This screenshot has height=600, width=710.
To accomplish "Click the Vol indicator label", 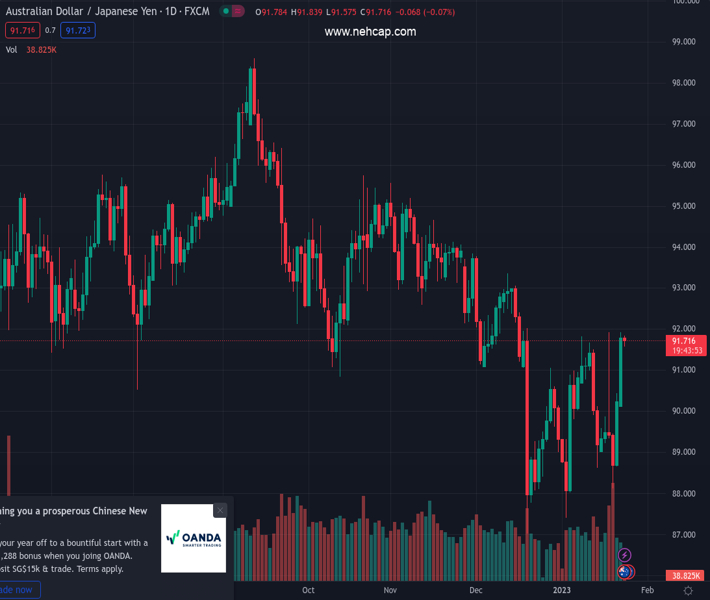I will 11,50.
